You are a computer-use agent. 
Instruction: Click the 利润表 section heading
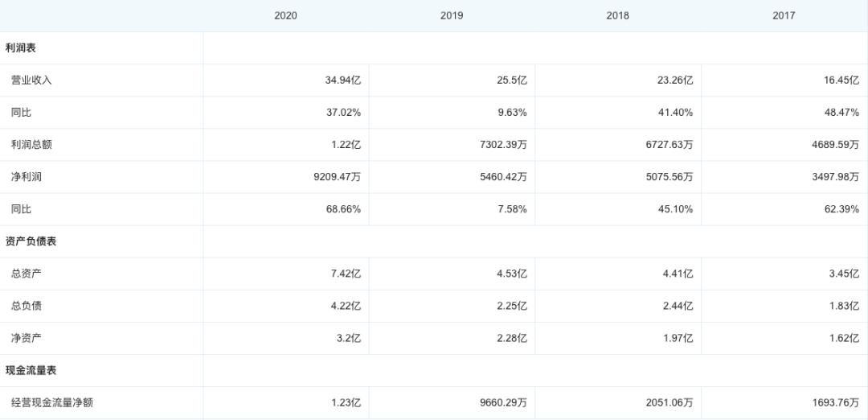[x=21, y=48]
